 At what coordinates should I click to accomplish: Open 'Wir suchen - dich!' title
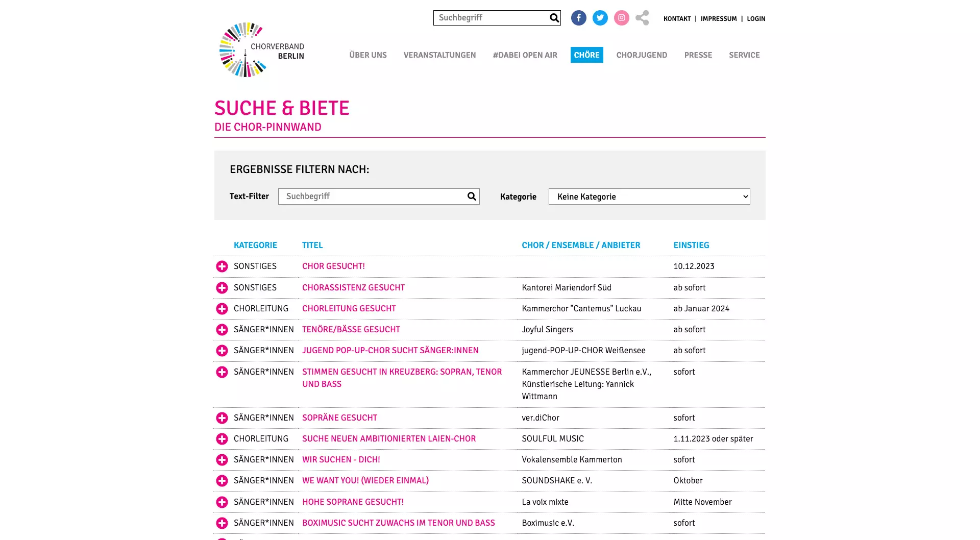(x=341, y=460)
